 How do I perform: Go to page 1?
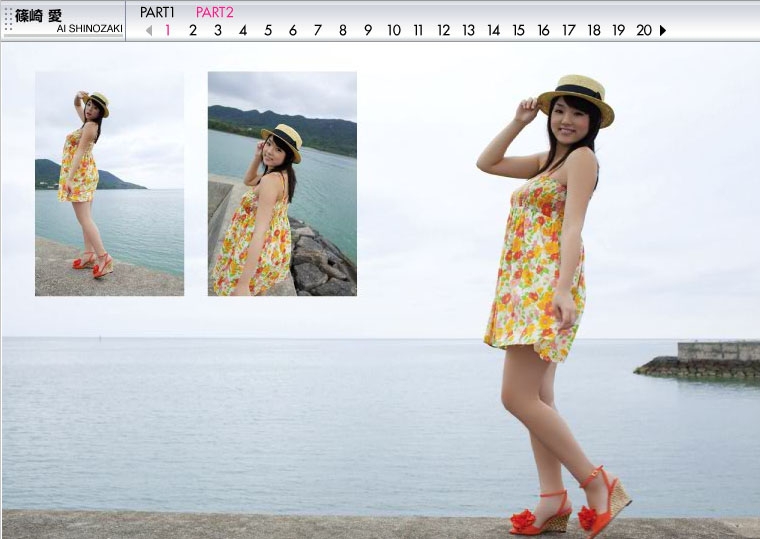(x=168, y=30)
